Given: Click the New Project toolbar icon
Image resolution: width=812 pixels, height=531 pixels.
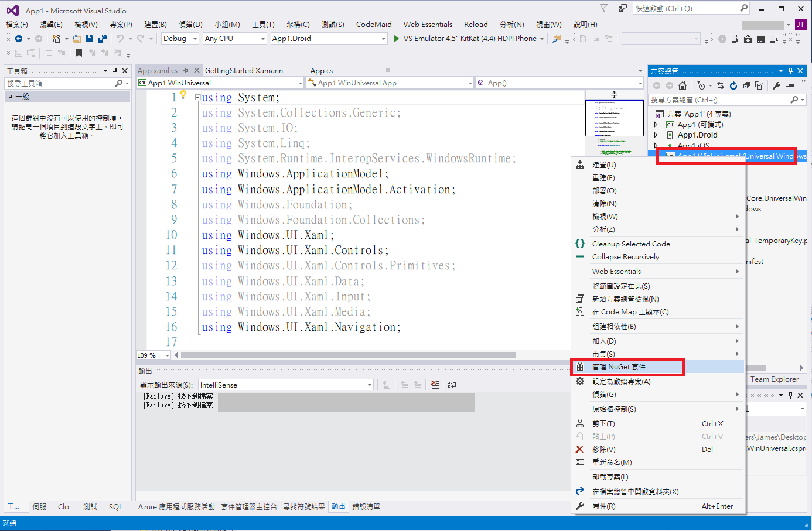Looking at the screenshot, I should pos(56,39).
